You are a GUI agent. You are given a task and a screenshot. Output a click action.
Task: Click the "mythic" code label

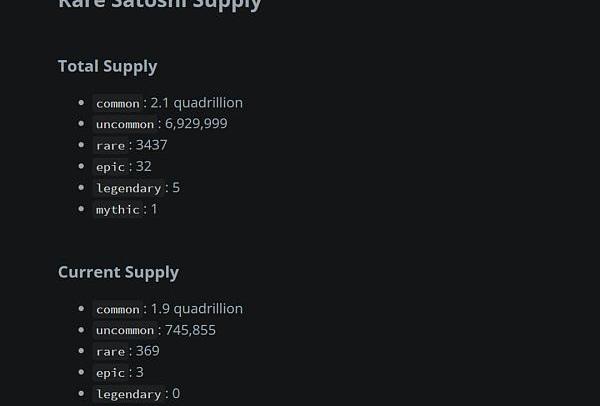[118, 209]
